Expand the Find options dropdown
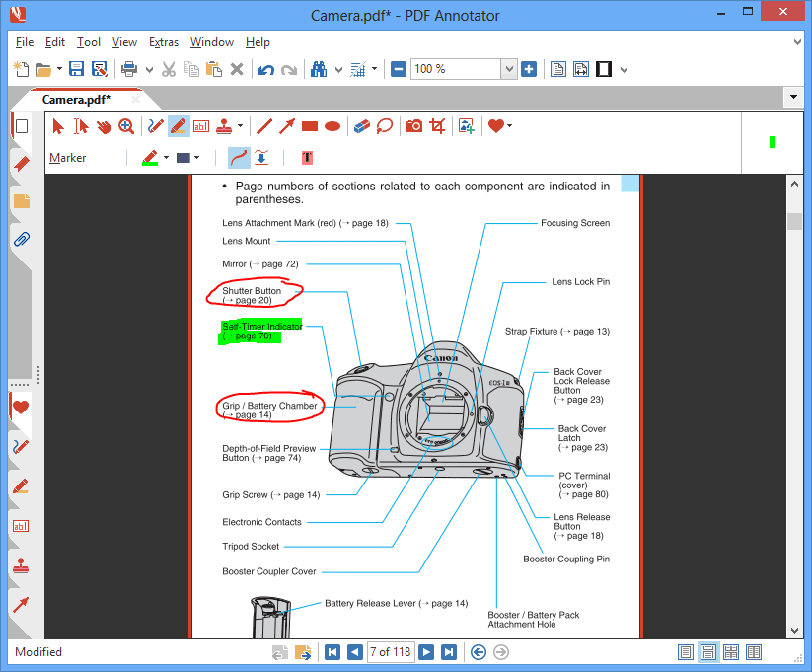The height and width of the screenshot is (672, 812). tap(338, 69)
